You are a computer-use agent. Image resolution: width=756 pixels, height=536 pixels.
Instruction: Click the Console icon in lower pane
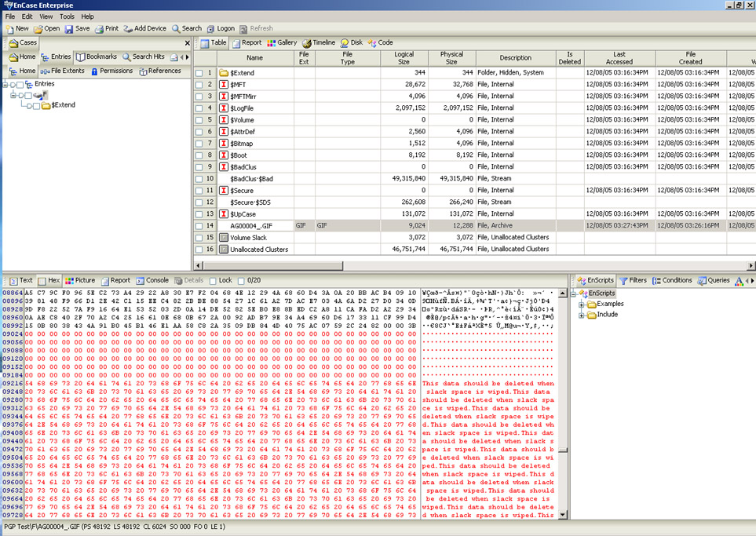[x=141, y=280]
